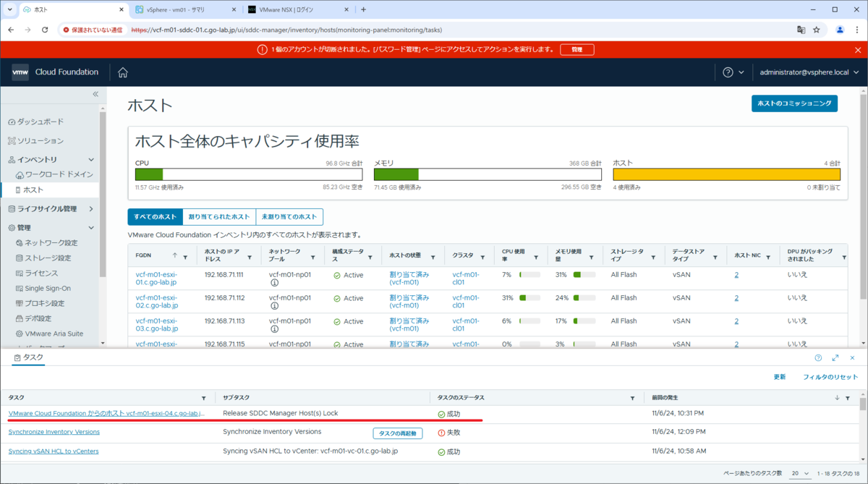This screenshot has width=868, height=484.
Task: Filter the FQDN column
Action: [x=185, y=257]
